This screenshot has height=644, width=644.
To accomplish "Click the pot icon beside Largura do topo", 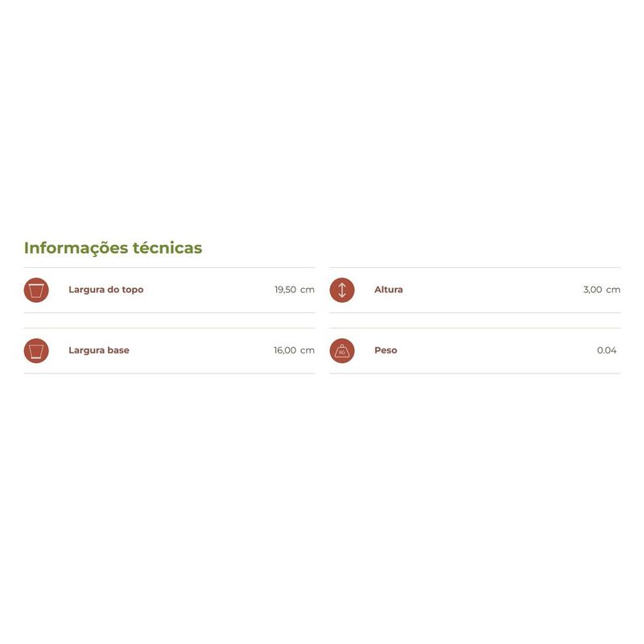I will (36, 290).
